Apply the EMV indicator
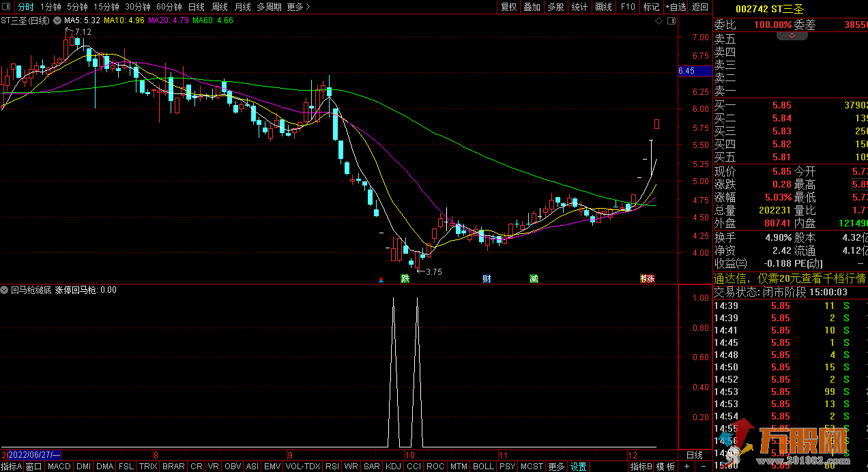This screenshot has width=868, height=472. point(272,467)
